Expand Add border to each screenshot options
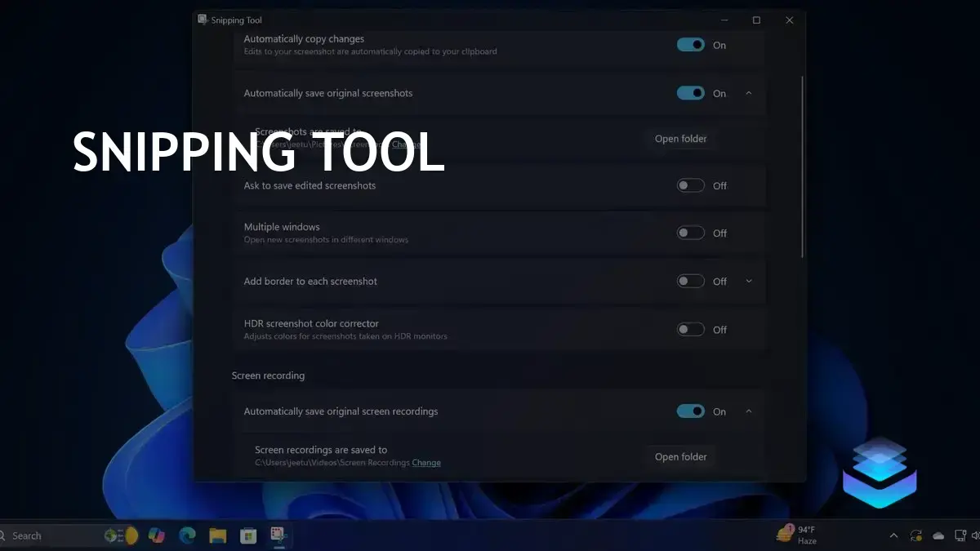Viewport: 980px width, 551px height. point(749,281)
